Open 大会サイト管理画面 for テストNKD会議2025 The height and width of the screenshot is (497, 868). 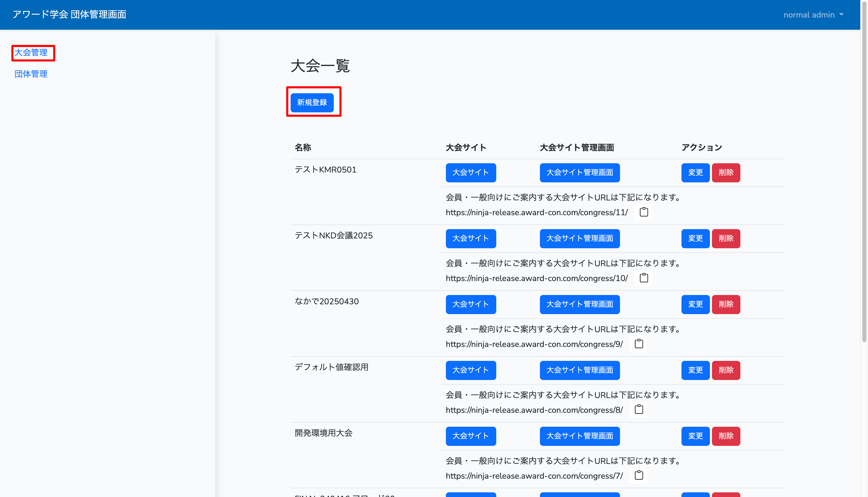tap(579, 239)
